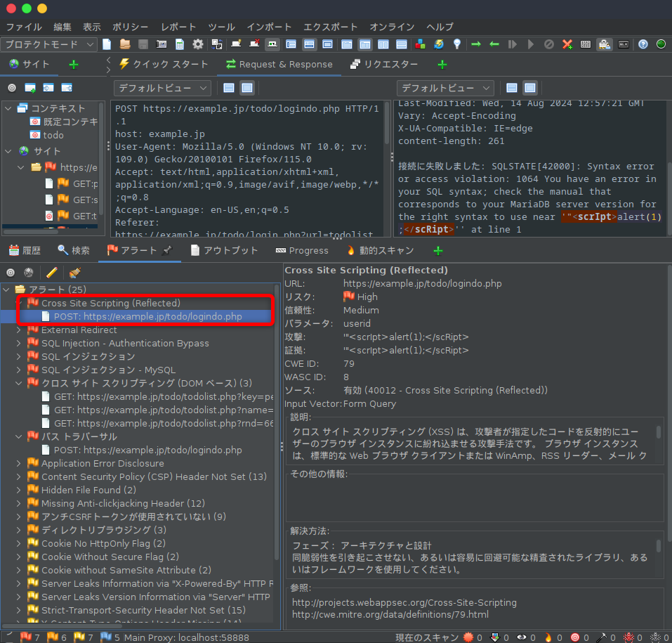Screen dimensions: 672x643
Task: Select the POST logindo.php alert under Cross Site Scripting
Action: tap(147, 316)
